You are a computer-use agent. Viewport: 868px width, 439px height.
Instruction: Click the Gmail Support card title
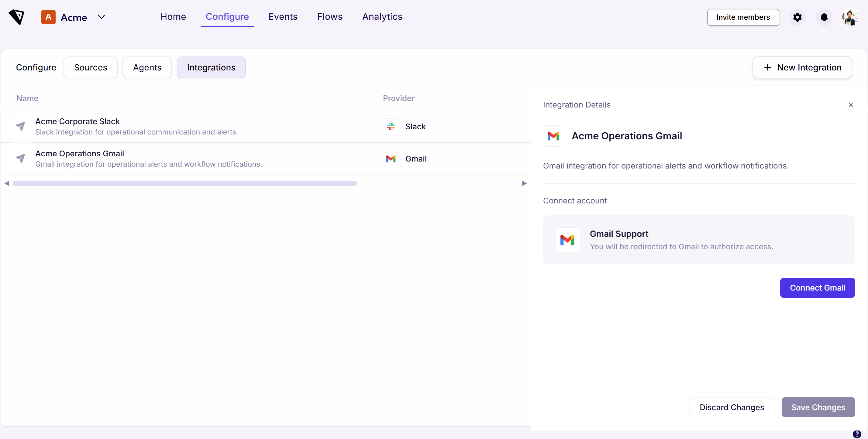pos(619,234)
